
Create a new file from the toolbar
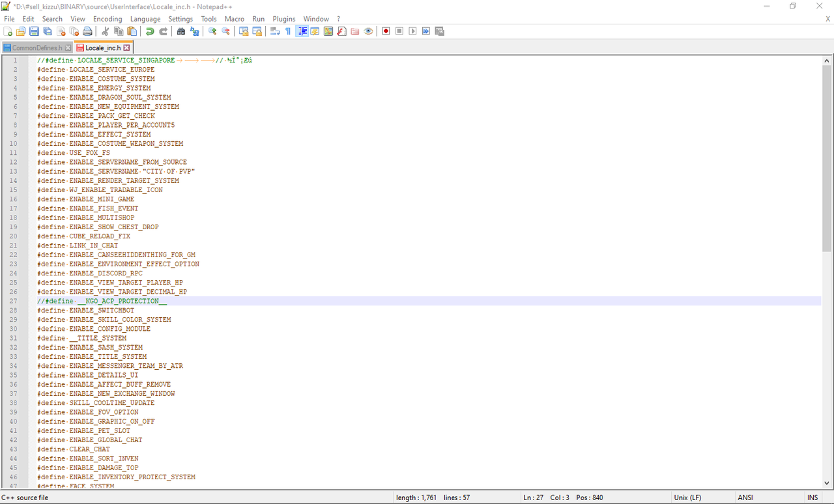coord(8,31)
